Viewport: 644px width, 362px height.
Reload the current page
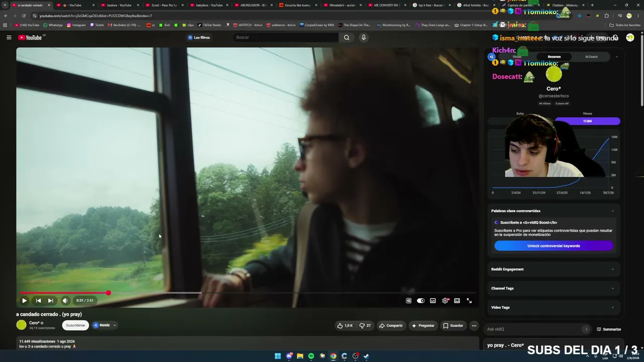(24, 16)
